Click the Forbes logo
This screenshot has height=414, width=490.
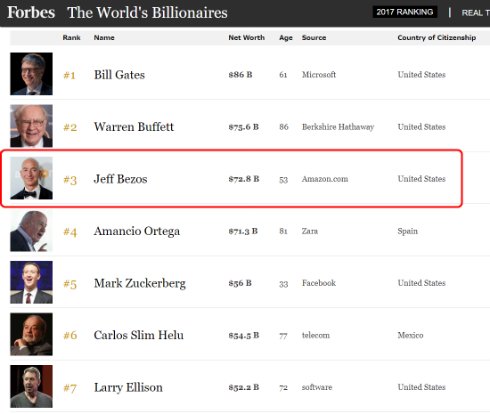point(31,13)
